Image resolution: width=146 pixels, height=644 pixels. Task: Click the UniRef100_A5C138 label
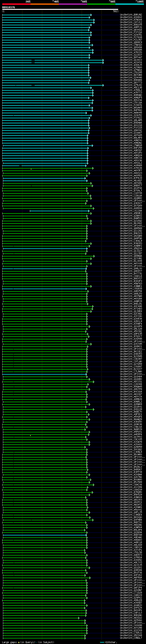pos(131,87)
